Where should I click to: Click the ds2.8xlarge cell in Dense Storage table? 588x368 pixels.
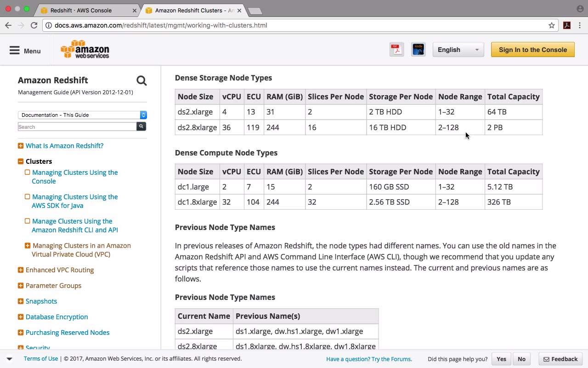197,127
